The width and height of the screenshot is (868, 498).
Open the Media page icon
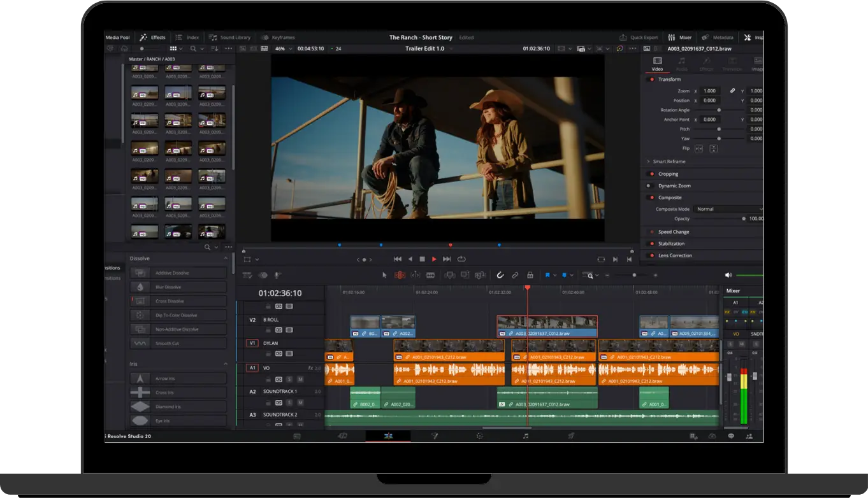(297, 436)
